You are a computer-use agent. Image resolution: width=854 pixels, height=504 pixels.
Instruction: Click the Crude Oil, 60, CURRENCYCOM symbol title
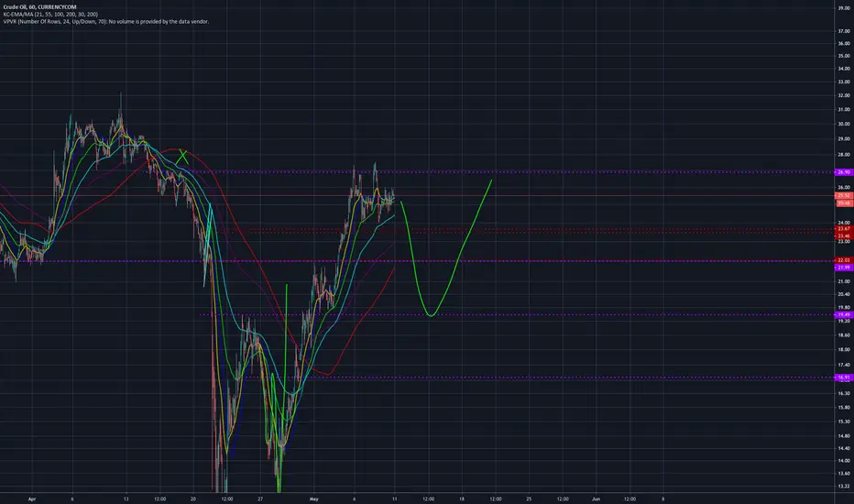tap(39, 7)
